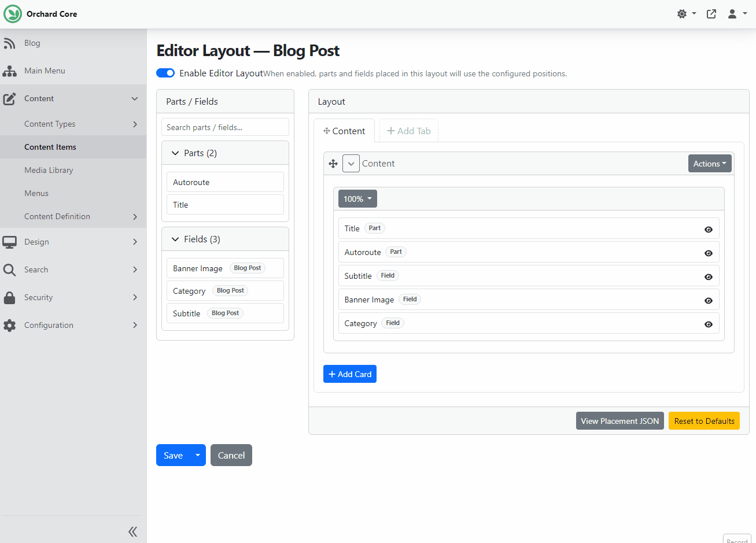
Task: Click the Banner Image Field row in layout
Action: (529, 300)
